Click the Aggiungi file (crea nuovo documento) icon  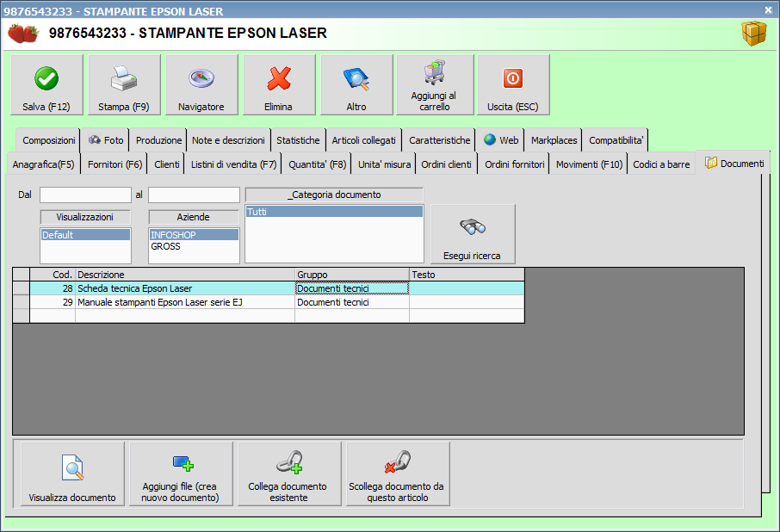click(x=183, y=463)
